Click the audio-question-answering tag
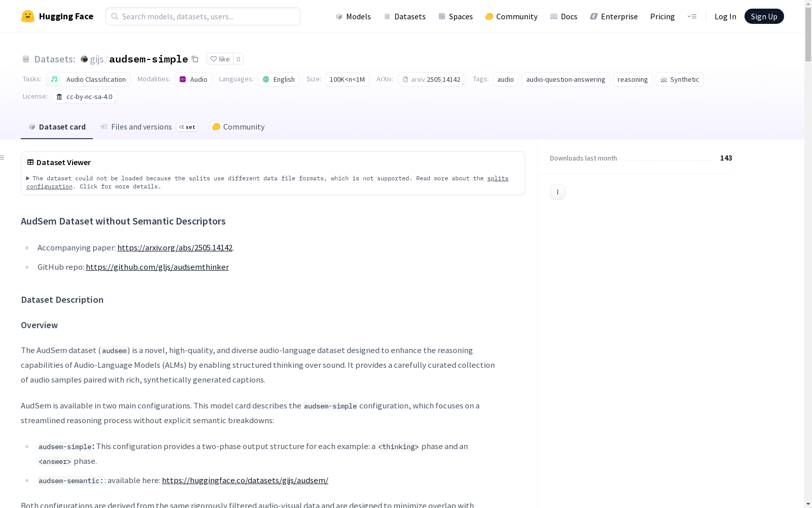The image size is (812, 508). [x=565, y=79]
